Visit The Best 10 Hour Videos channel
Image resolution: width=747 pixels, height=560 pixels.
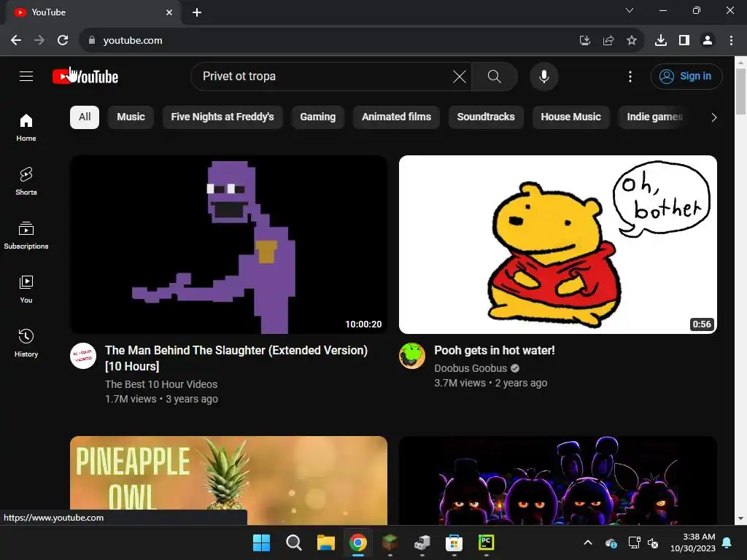(161, 384)
